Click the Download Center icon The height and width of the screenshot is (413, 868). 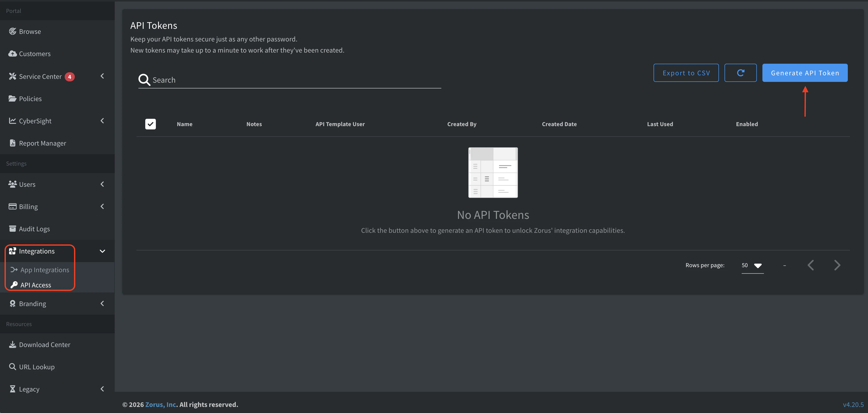[x=12, y=344]
